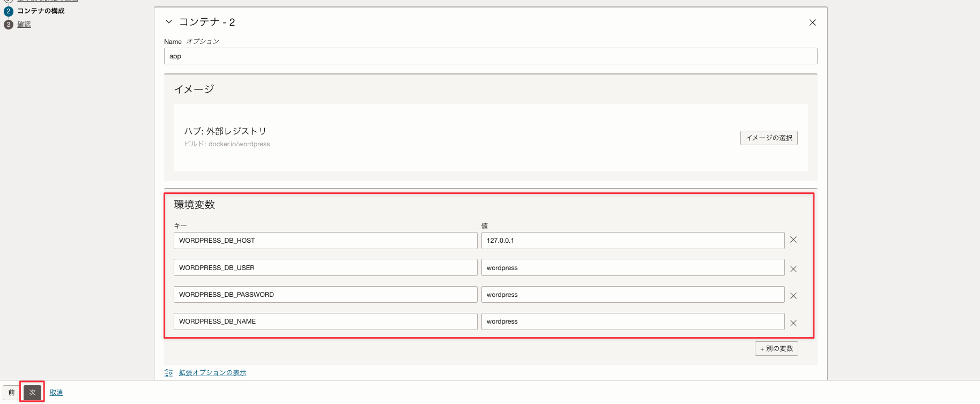Remove the WORDPRESS_DB_HOST variable row

[x=793, y=240]
